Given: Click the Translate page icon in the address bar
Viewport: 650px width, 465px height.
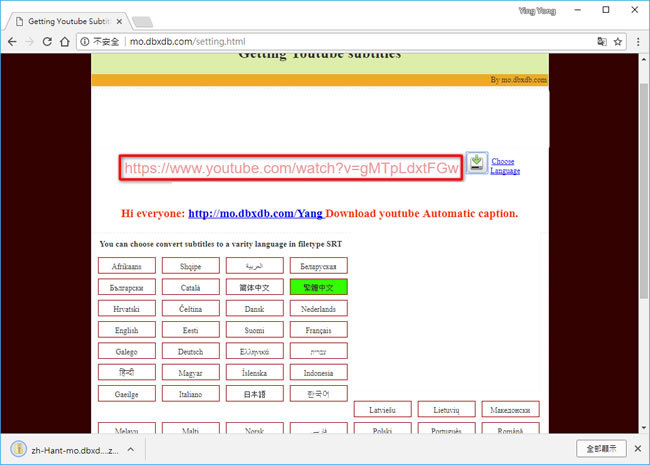Looking at the screenshot, I should tap(602, 41).
